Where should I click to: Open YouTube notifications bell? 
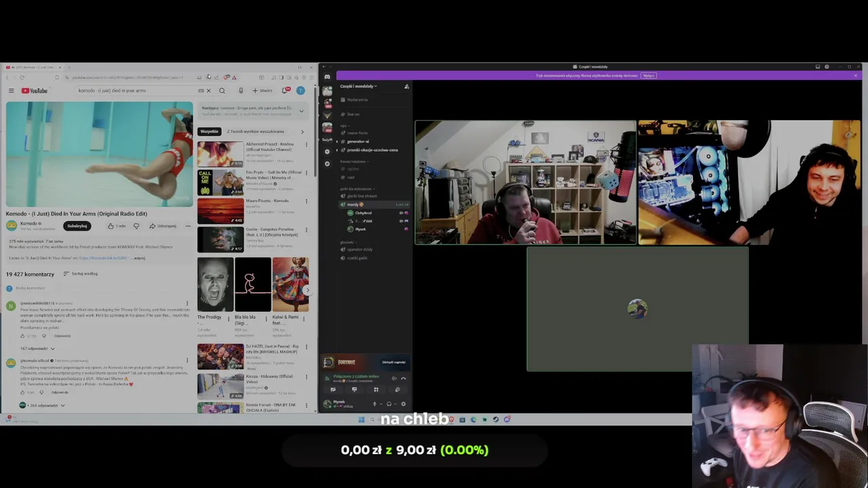pyautogui.click(x=285, y=90)
